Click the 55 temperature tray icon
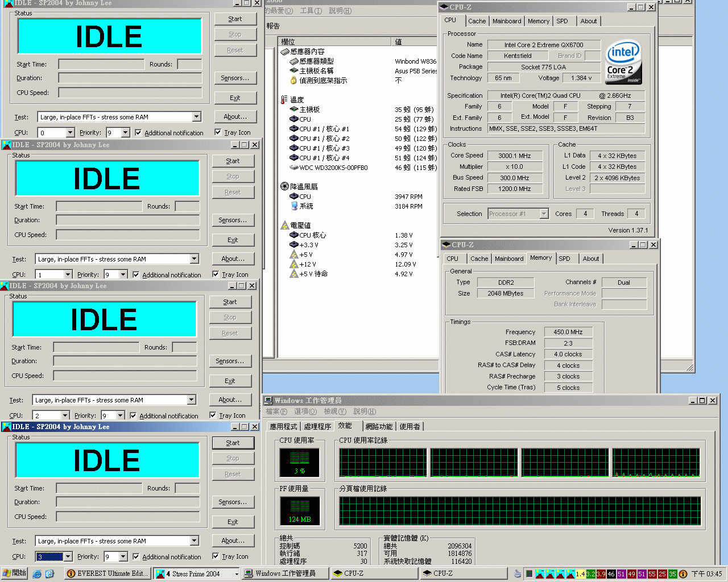728x582 pixels. tap(652, 574)
